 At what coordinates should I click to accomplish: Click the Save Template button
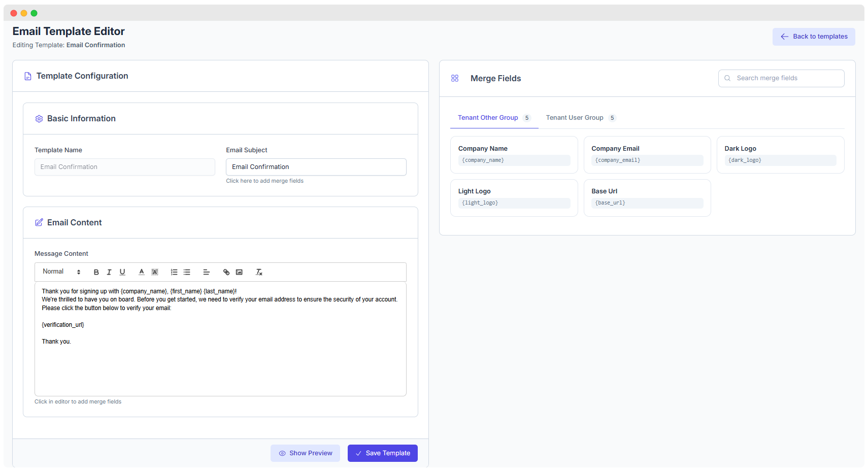[382, 453]
